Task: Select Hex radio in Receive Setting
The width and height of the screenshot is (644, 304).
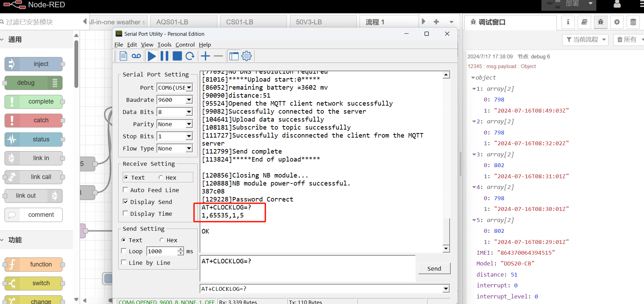Action: 161,178
